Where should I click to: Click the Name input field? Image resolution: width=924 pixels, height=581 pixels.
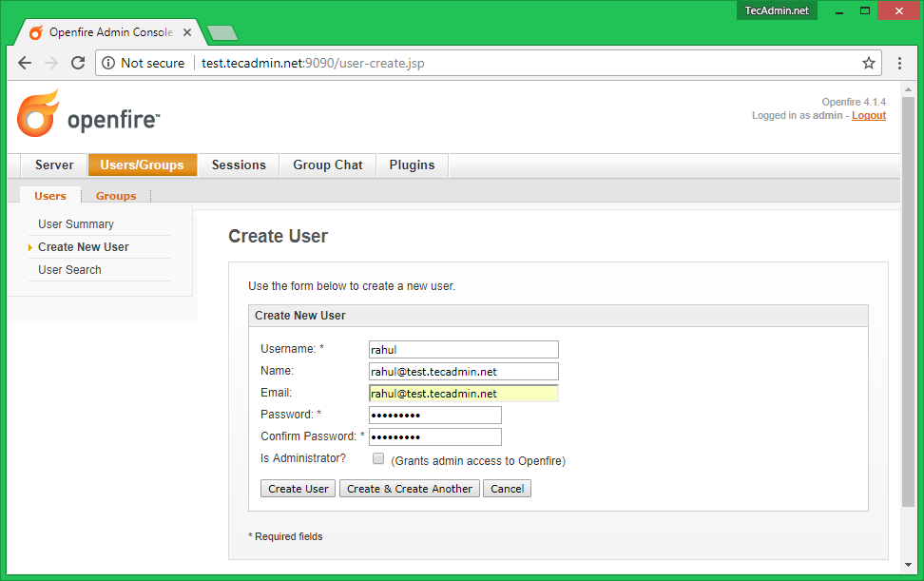[x=464, y=371]
